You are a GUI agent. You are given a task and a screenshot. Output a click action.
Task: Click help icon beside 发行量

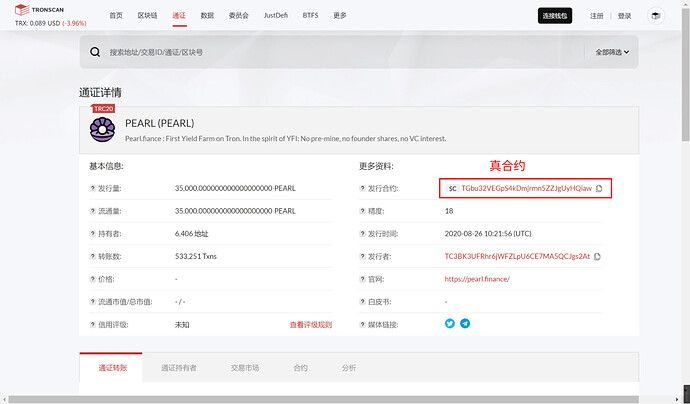pos(92,188)
